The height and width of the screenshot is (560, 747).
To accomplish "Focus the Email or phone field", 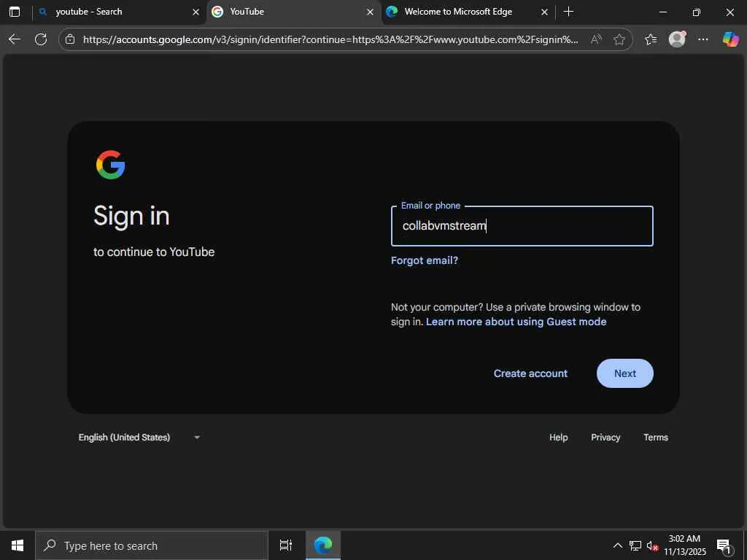I will [522, 226].
